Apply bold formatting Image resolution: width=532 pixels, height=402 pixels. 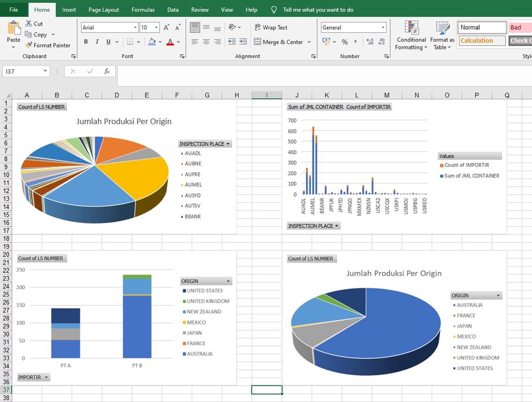(85, 42)
